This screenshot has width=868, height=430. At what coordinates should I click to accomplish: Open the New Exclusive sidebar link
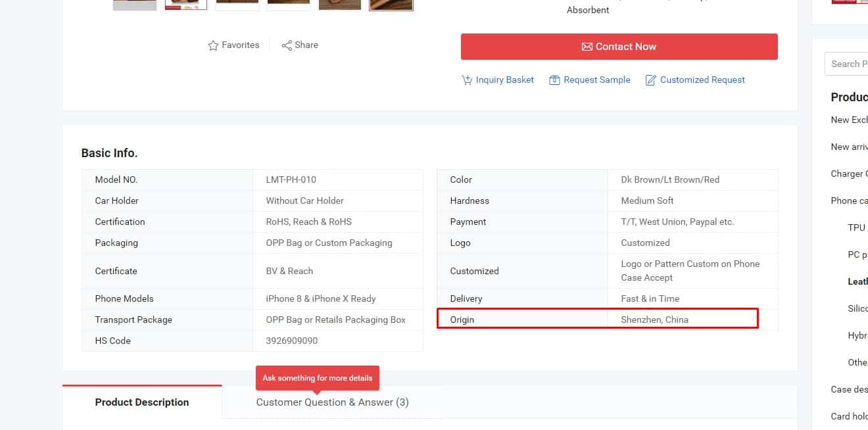(850, 120)
